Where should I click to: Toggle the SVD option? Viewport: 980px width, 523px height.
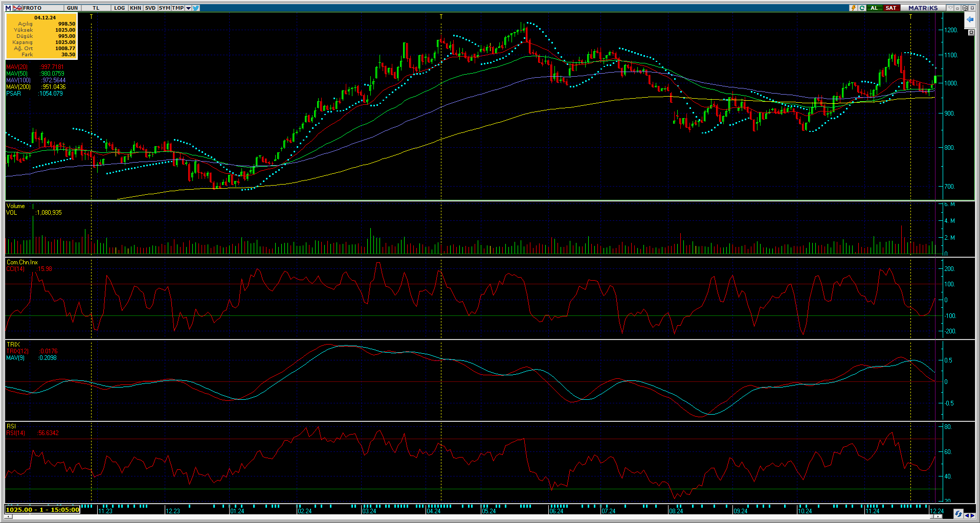(x=150, y=8)
